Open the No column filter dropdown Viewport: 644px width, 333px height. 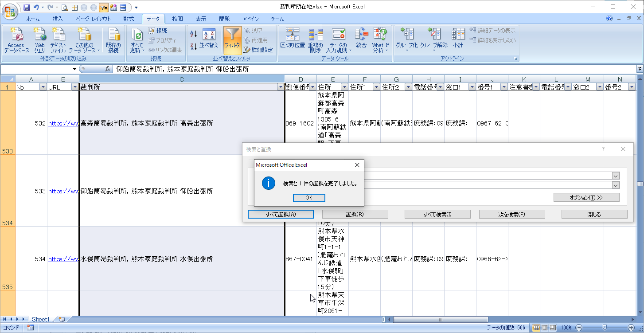[x=43, y=87]
